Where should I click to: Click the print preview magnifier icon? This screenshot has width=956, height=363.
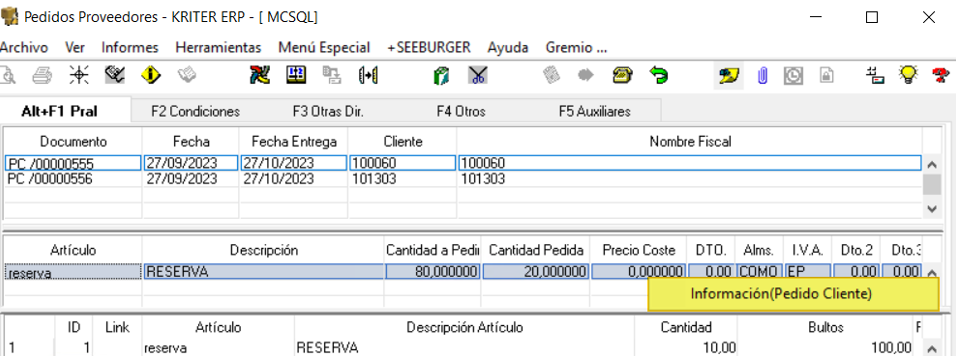click(7, 76)
